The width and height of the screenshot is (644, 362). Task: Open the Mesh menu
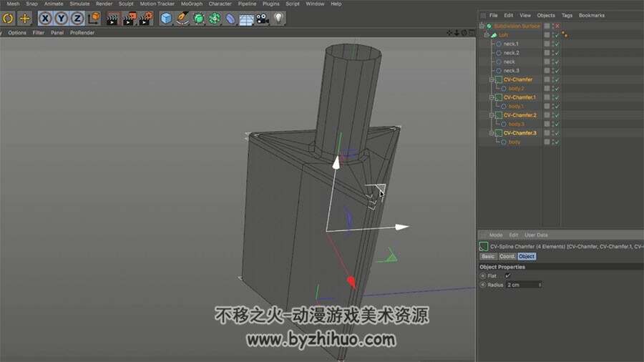(13, 4)
